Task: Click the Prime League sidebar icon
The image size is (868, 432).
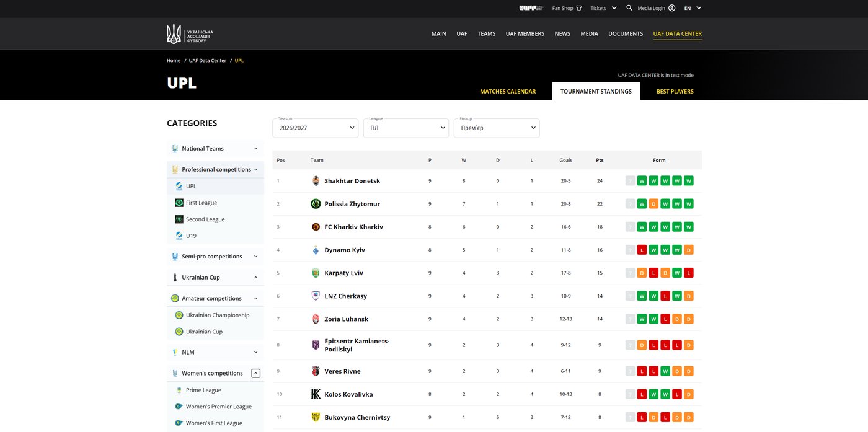Action: coord(179,390)
